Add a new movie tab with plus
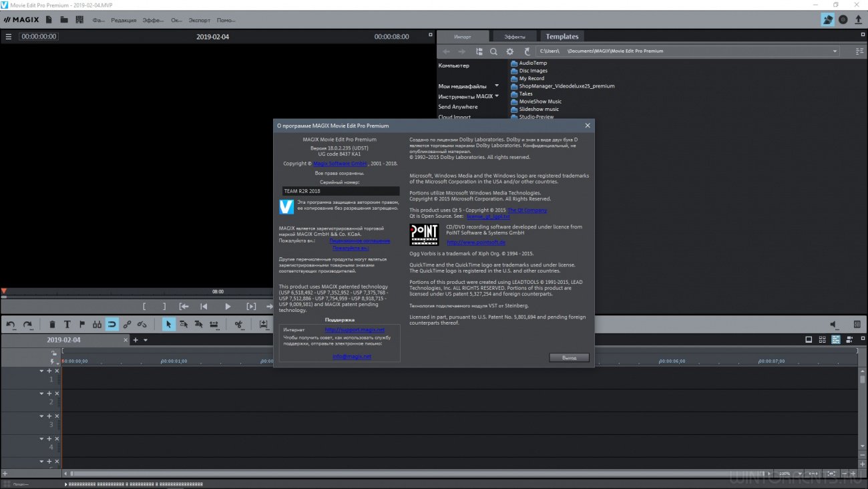The image size is (868, 489). point(136,340)
